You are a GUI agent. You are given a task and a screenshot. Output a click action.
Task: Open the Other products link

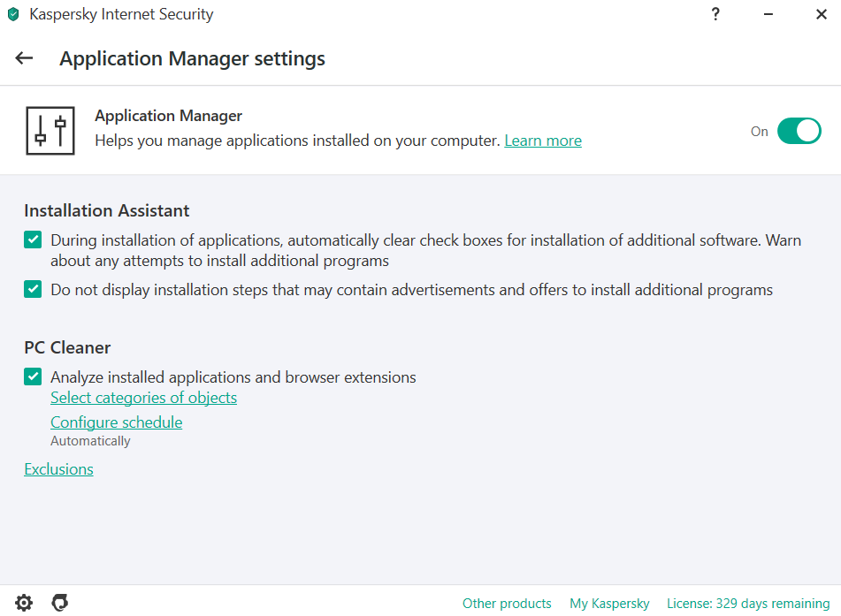click(x=507, y=604)
